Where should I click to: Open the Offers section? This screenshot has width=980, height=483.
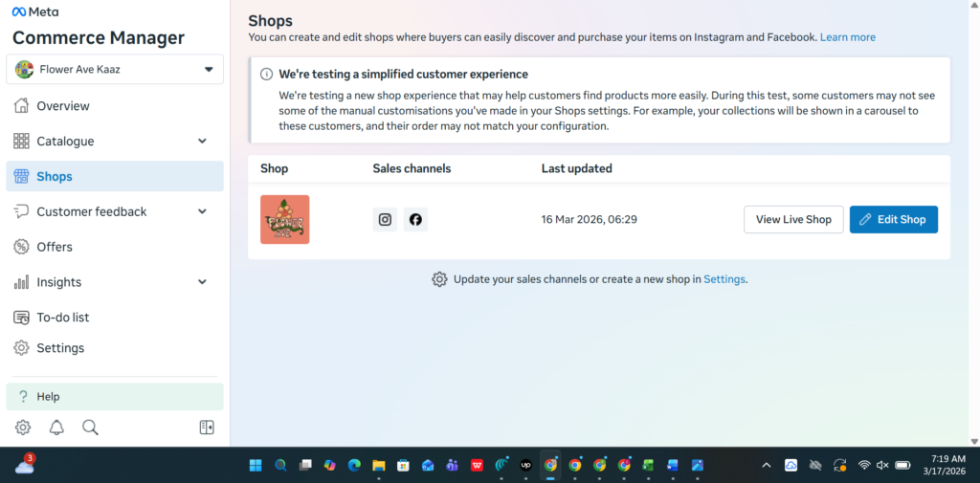tap(115, 247)
